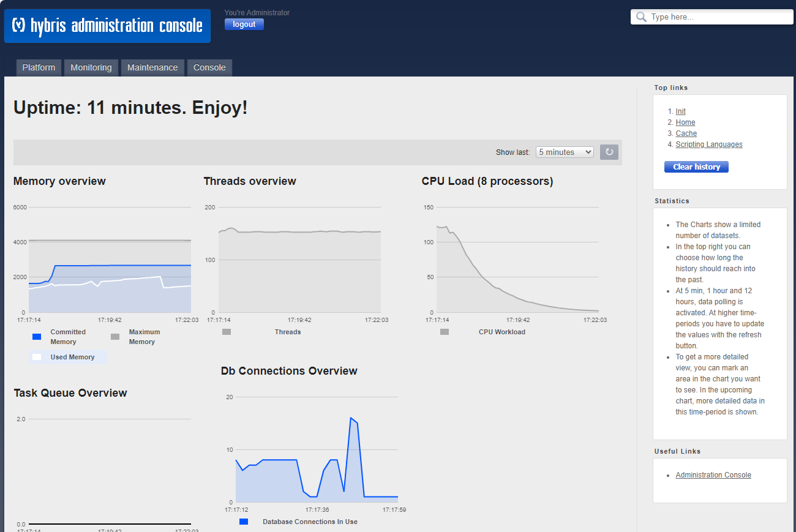
Task: Click the refresh icon button beside Show last
Action: [x=609, y=152]
